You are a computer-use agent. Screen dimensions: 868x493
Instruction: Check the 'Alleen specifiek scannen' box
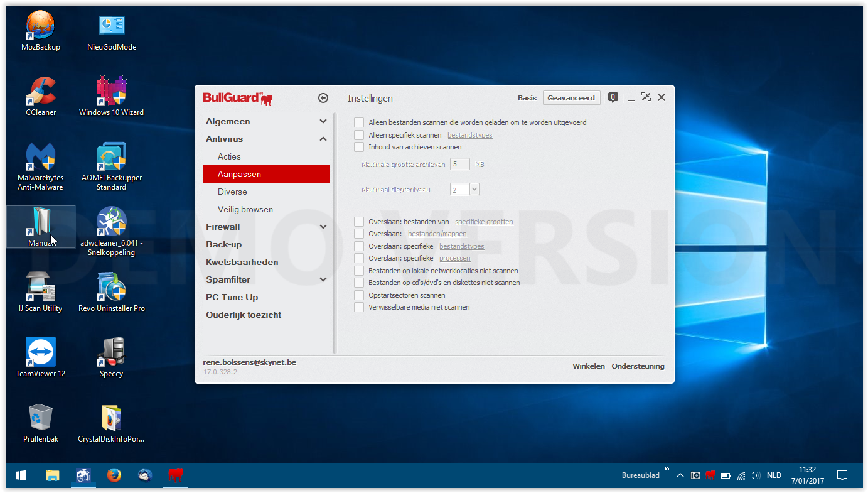(x=359, y=135)
